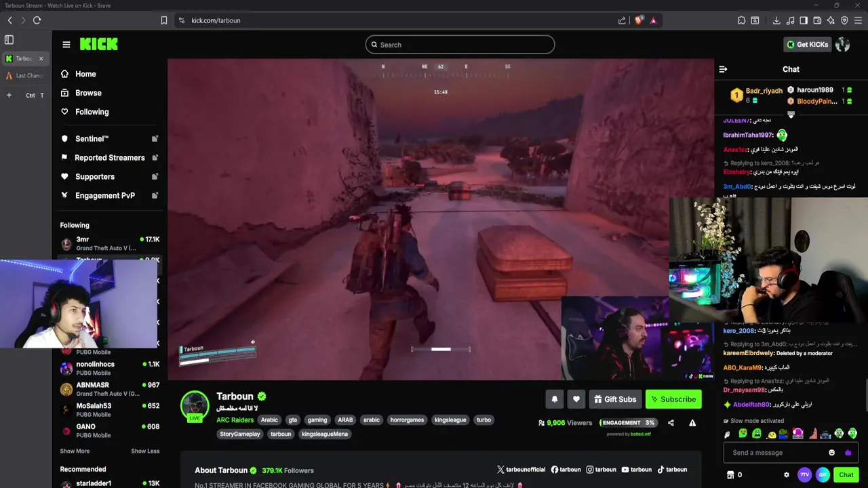The height and width of the screenshot is (488, 868).
Task: Click the Gift Subs button
Action: tap(615, 399)
